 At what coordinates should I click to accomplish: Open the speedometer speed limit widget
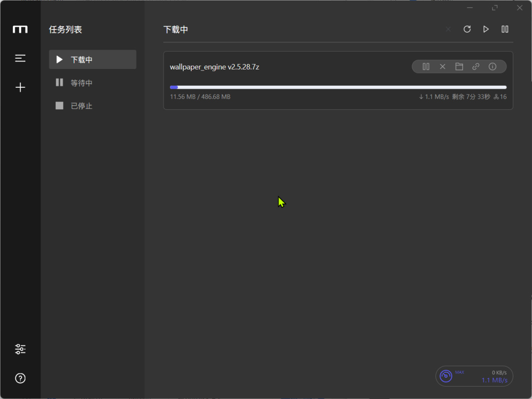446,376
